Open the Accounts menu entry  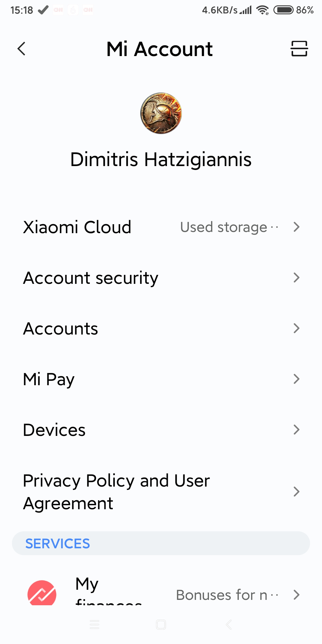(x=61, y=329)
